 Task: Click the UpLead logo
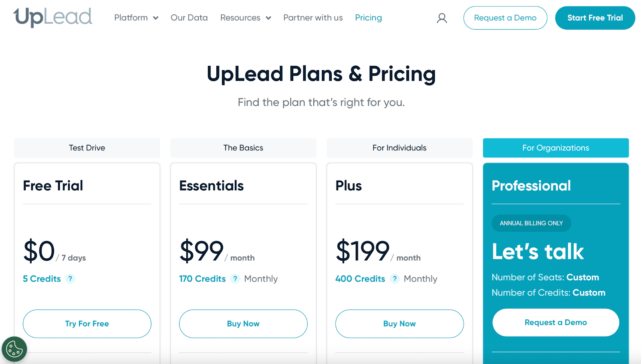[52, 16]
